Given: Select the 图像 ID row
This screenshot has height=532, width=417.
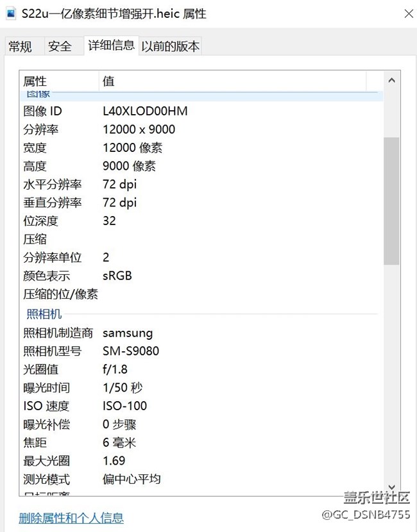Looking at the screenshot, I should 201,111.
